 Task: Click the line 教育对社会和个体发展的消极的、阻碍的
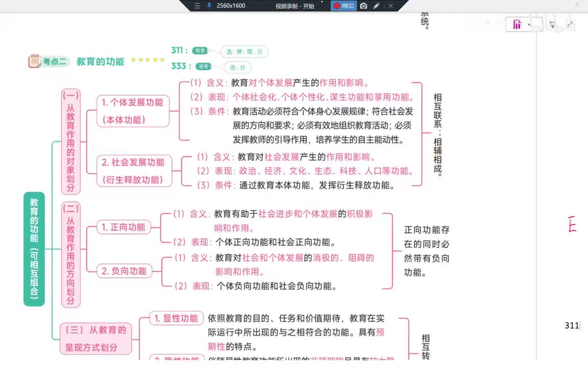click(x=295, y=258)
